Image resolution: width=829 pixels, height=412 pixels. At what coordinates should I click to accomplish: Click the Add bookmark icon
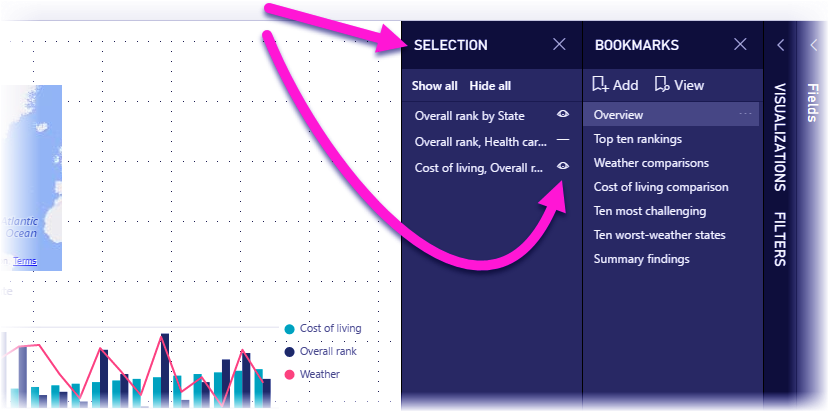600,85
